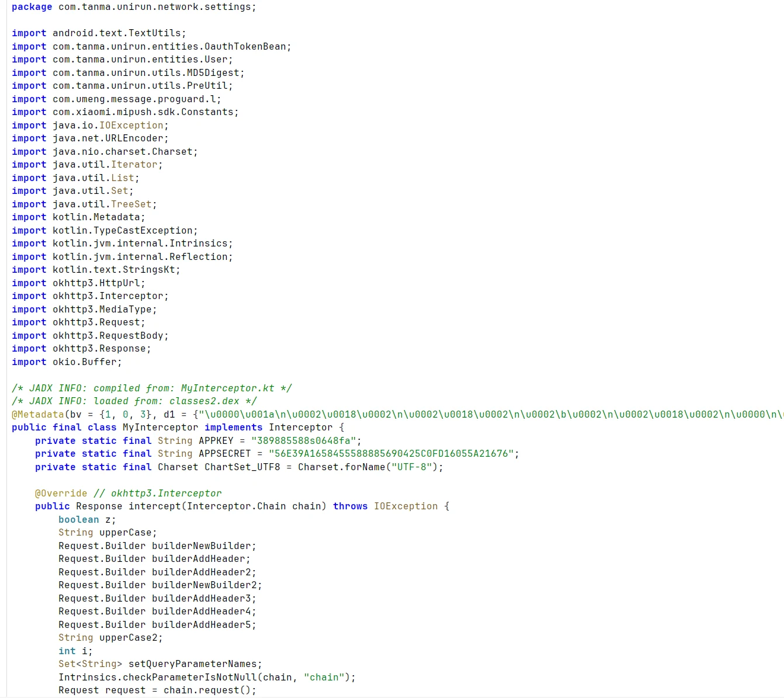Select the android.text.TextUtils import line
Viewport: 784px width, 698px height.
tap(99, 33)
